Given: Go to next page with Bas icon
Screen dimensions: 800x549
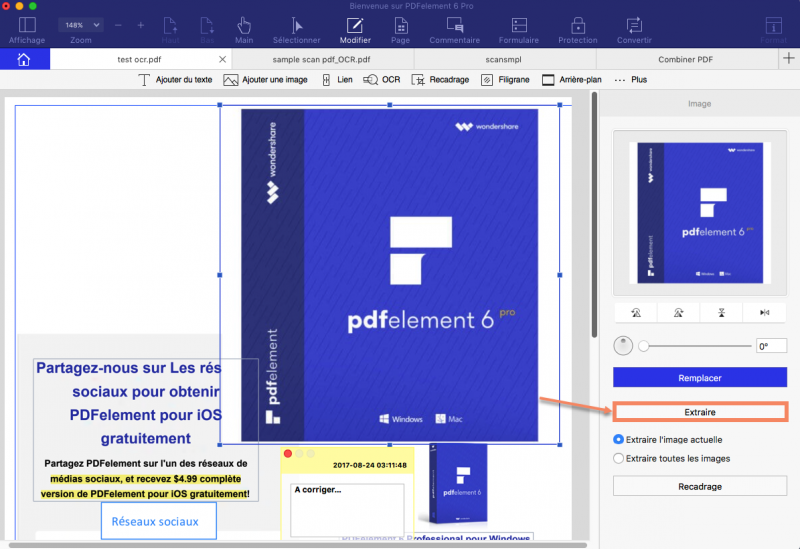Looking at the screenshot, I should pos(207,26).
